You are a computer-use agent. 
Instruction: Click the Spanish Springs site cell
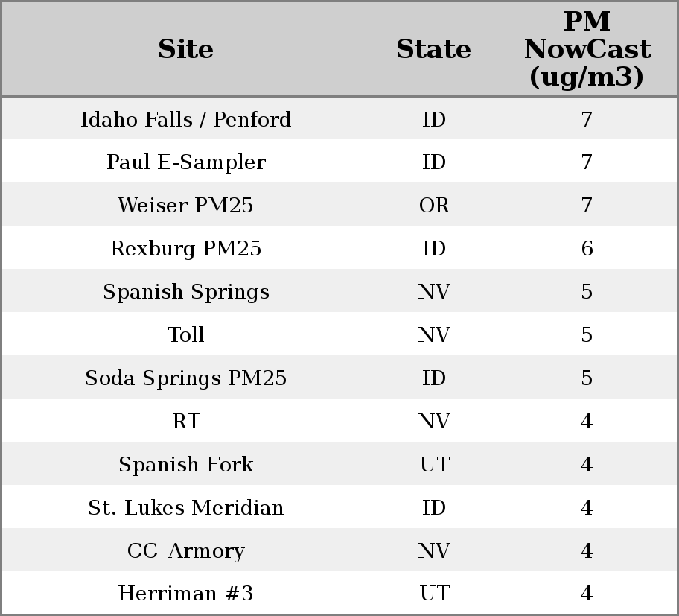coord(185,292)
